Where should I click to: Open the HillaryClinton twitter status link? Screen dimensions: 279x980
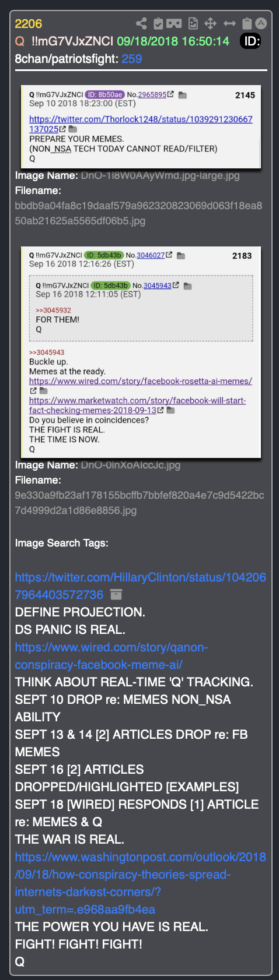tap(140, 586)
